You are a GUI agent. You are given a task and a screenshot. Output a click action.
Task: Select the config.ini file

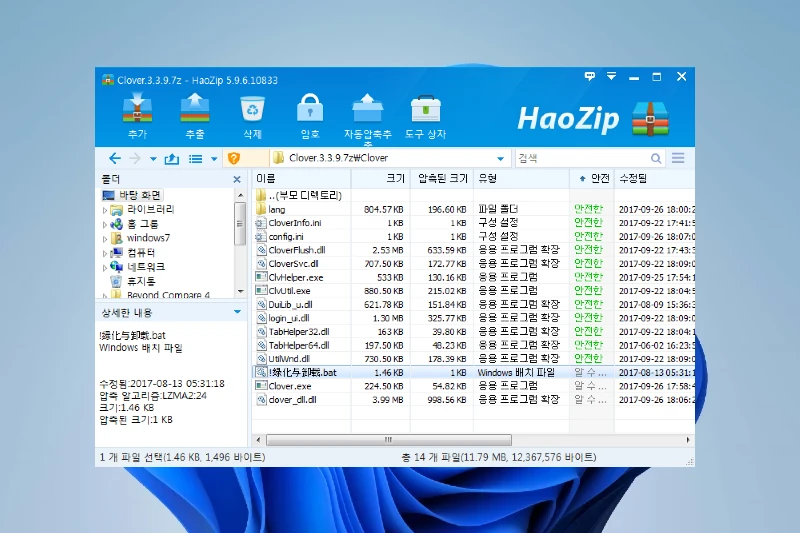click(x=473, y=237)
